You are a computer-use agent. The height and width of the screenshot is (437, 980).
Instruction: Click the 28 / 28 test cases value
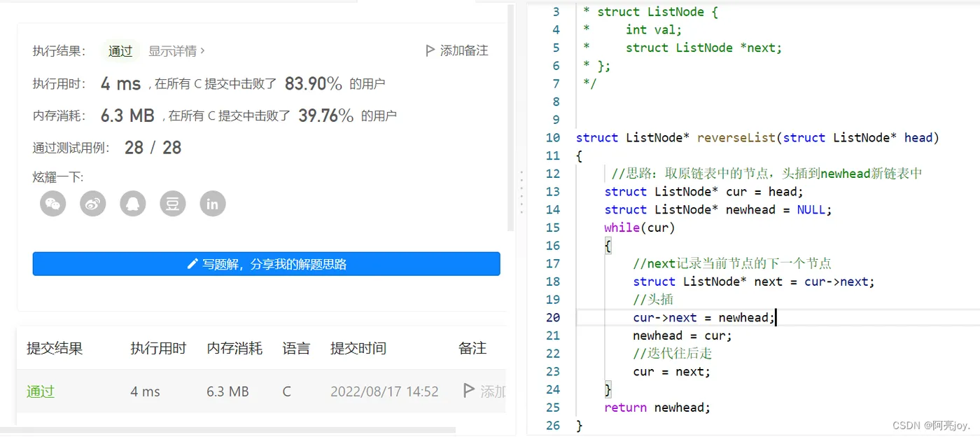click(x=153, y=148)
